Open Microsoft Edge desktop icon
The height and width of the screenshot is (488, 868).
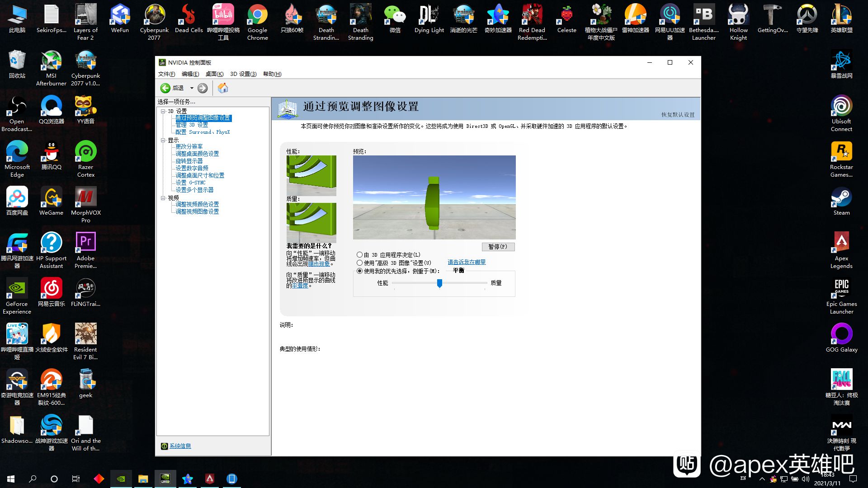[x=17, y=159]
